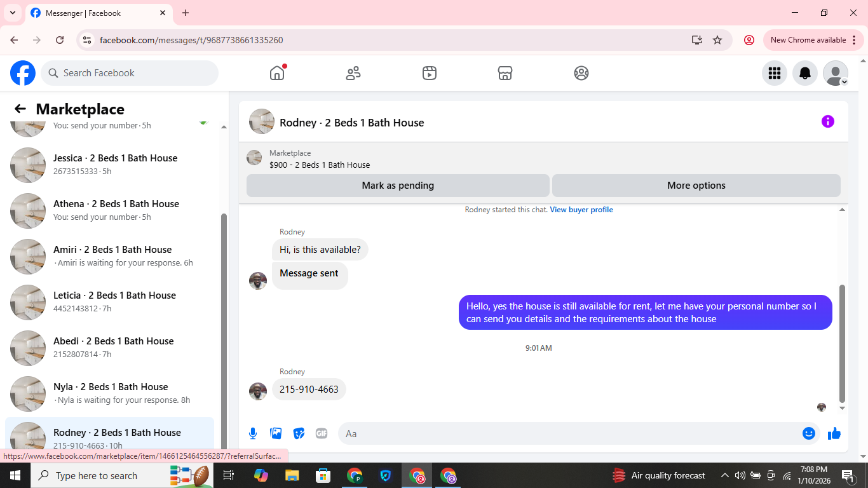
Task: Open the Groups icon in top navigation
Action: pos(581,73)
